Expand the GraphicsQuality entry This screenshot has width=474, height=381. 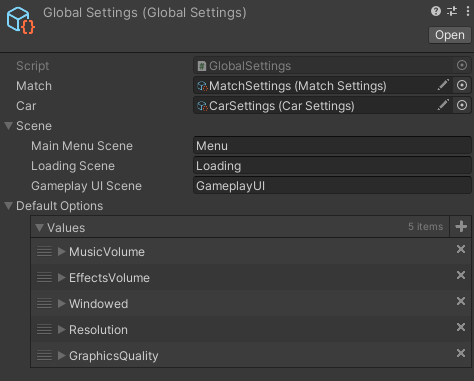pos(61,355)
